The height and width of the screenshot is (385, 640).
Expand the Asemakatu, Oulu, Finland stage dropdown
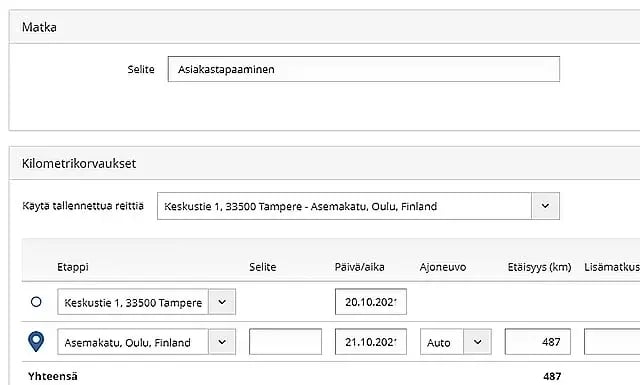coord(222,341)
